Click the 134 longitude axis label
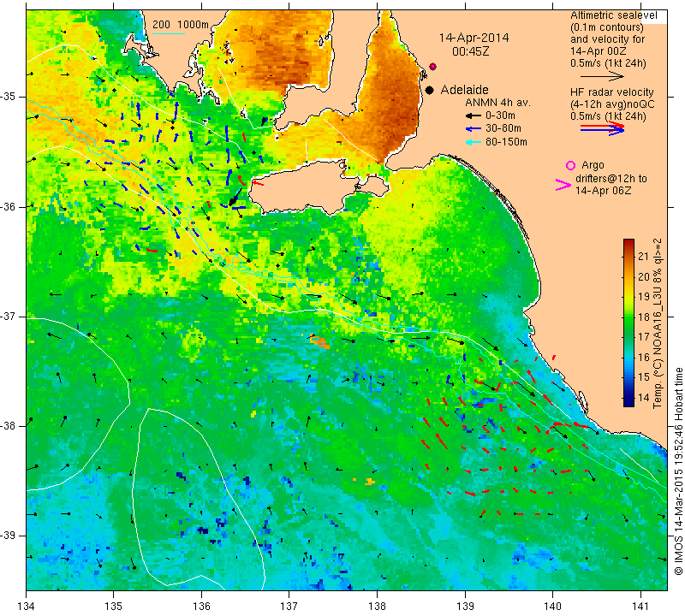The height and width of the screenshot is (616, 685). tap(27, 607)
